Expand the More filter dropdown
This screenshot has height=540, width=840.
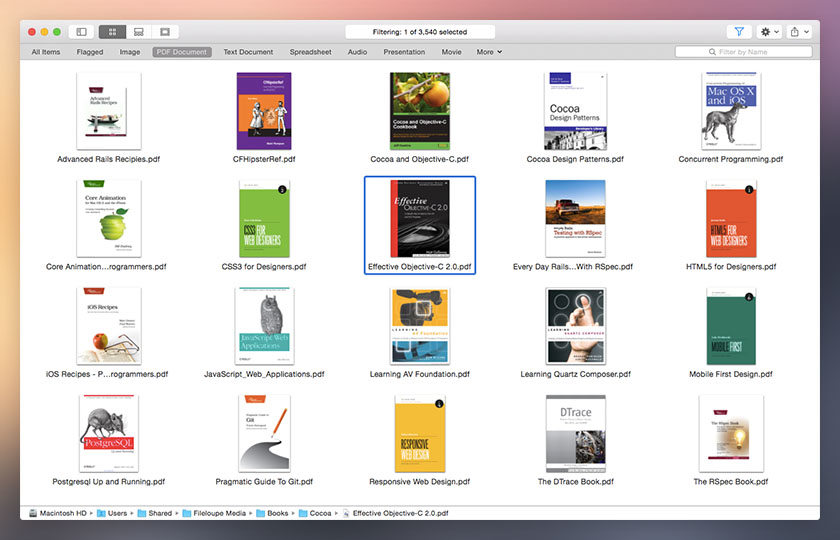point(489,52)
